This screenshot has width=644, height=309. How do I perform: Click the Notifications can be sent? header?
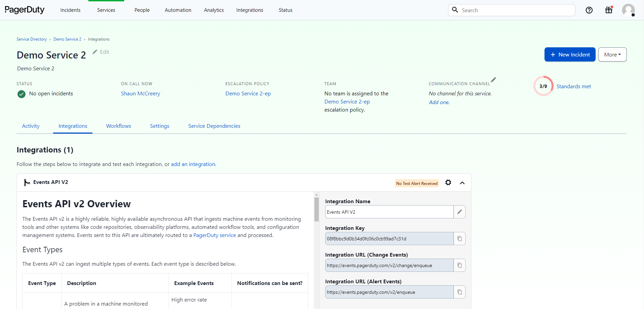pos(270,283)
